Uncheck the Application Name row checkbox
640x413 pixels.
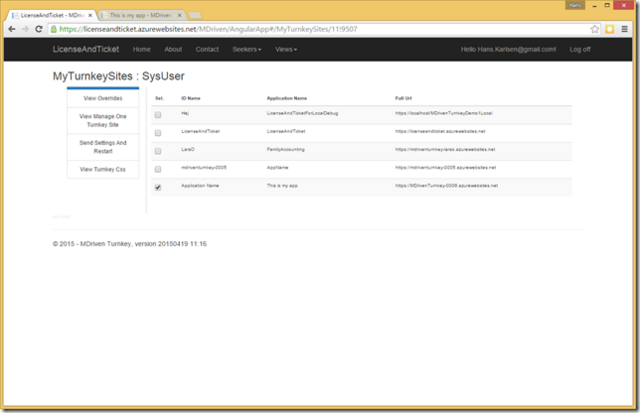coord(158,187)
